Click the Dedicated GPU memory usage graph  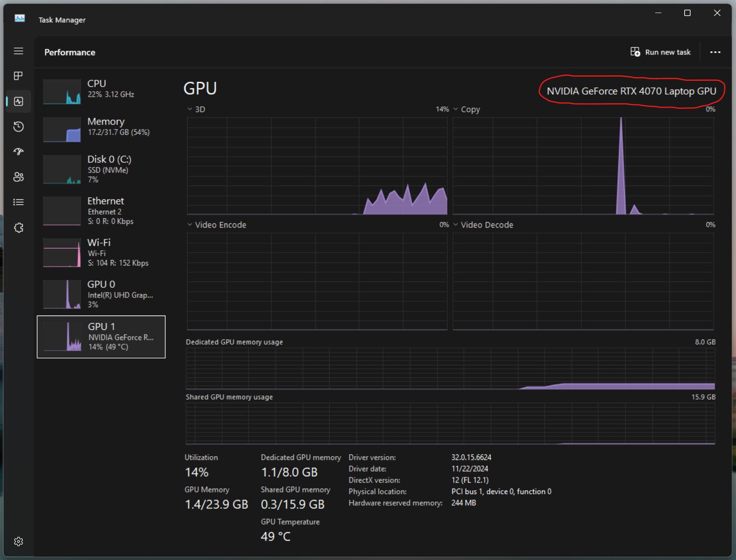click(450, 369)
